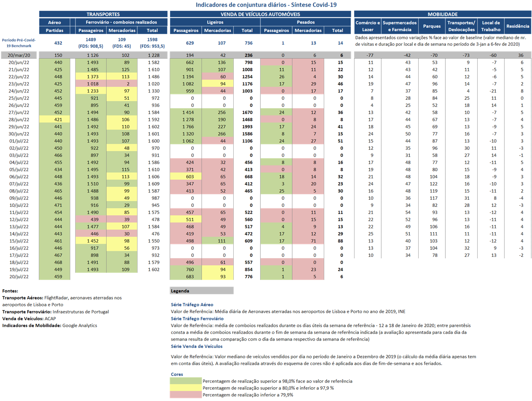Click the 12/jul/22 row date
The image size is (532, 401).
click(19, 219)
